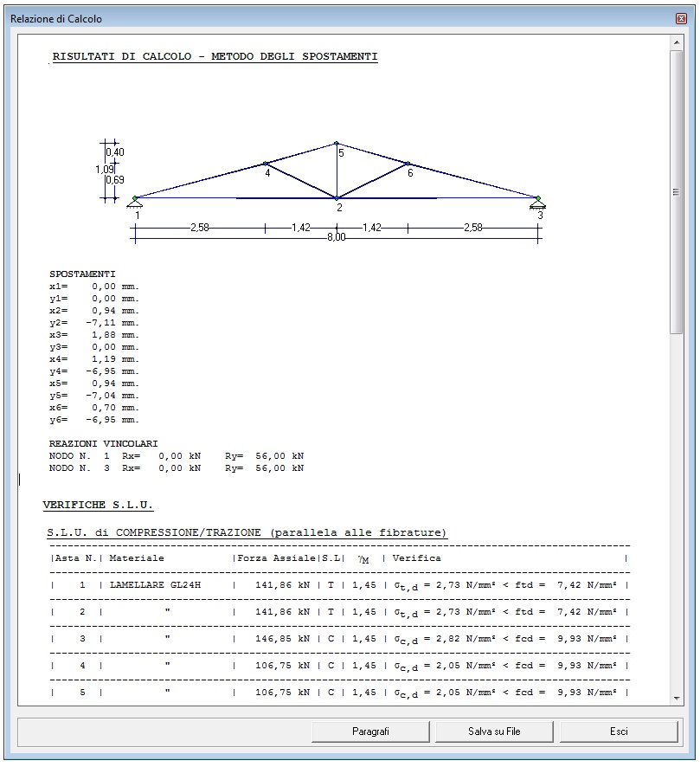The width and height of the screenshot is (700, 767).
Task: Click the scrollbar down arrow
Action: coord(677,698)
